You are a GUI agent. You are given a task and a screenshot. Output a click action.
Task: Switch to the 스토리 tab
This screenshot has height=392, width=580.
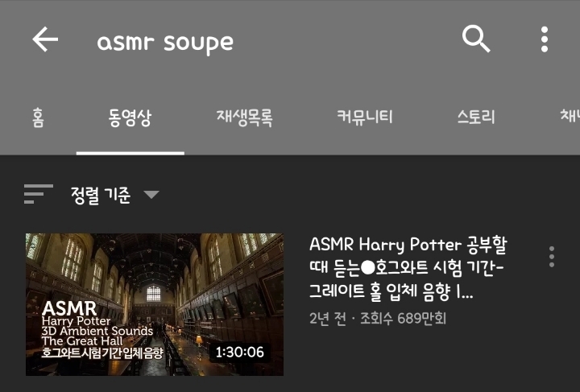tap(476, 118)
